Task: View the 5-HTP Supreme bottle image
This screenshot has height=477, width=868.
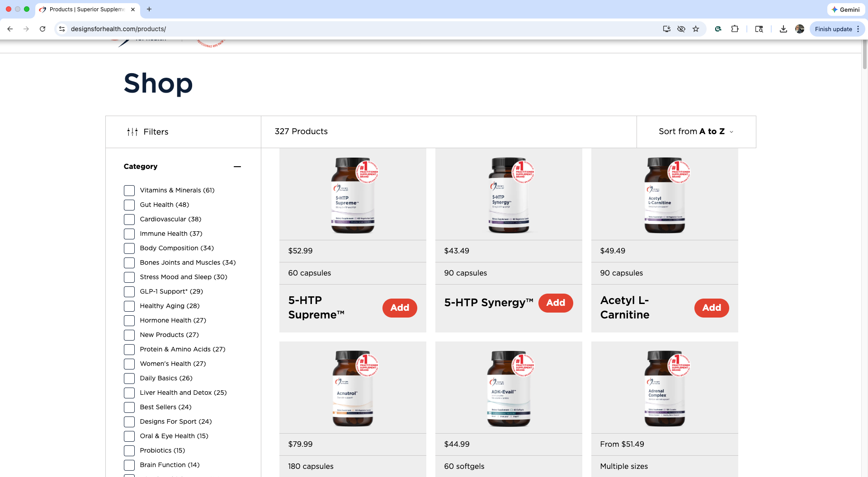Action: (x=354, y=195)
